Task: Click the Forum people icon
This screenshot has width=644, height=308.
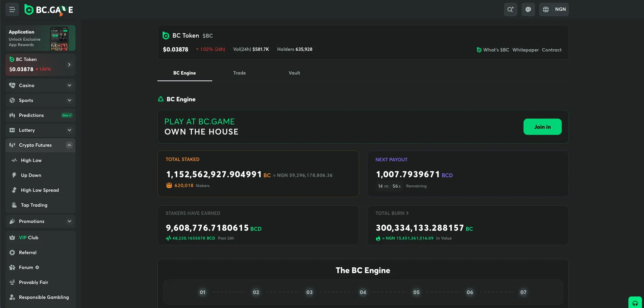Action: point(12,267)
